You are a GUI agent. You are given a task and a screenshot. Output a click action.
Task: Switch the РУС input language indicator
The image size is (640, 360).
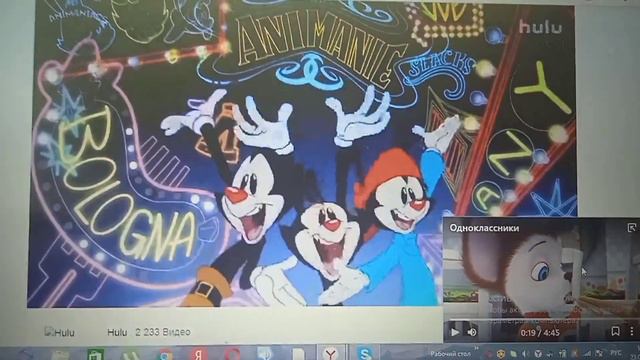pos(616,353)
